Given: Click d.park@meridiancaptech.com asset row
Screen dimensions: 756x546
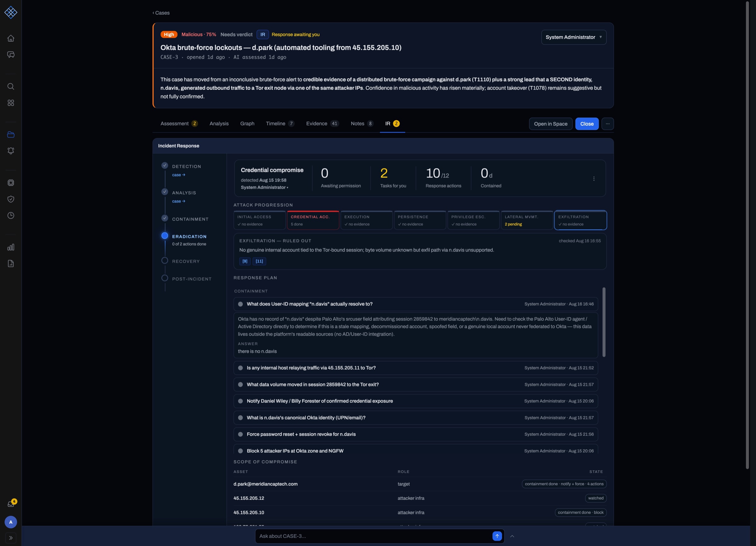Looking at the screenshot, I should [420, 484].
